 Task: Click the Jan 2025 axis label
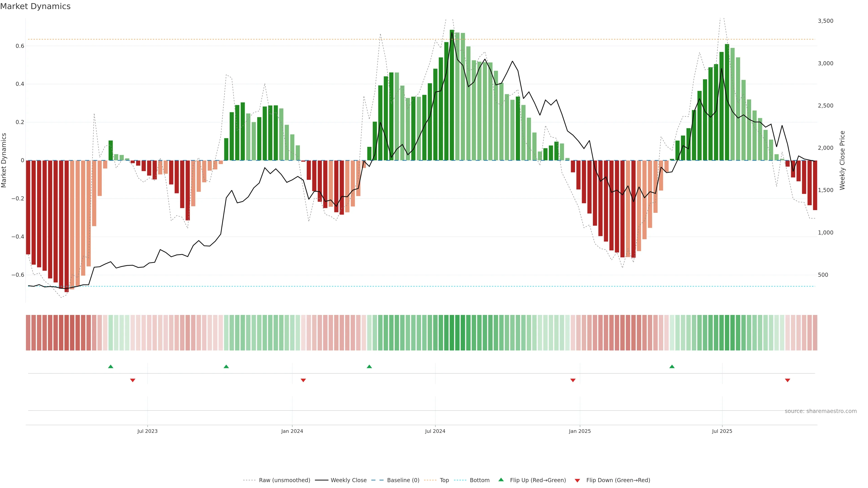(580, 431)
